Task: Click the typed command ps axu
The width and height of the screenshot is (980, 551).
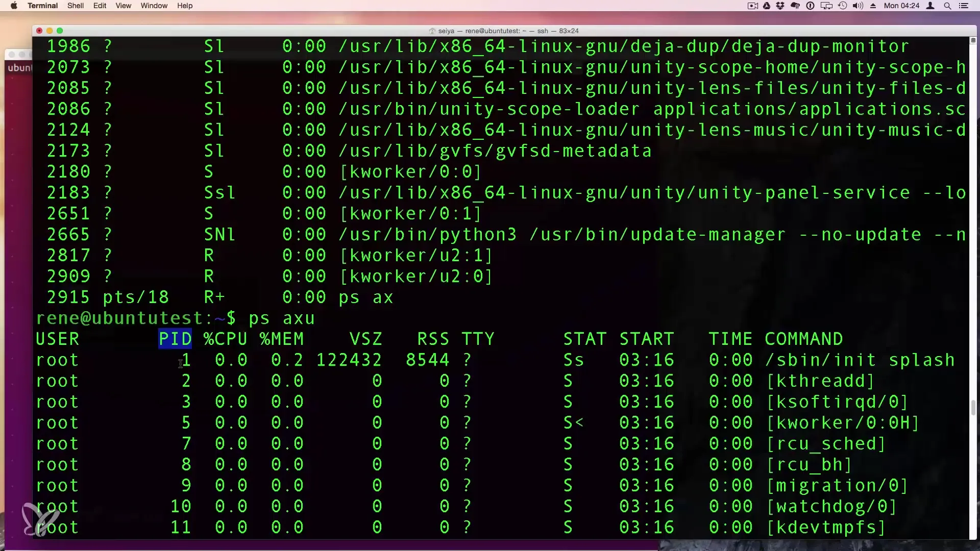Action: click(x=282, y=318)
